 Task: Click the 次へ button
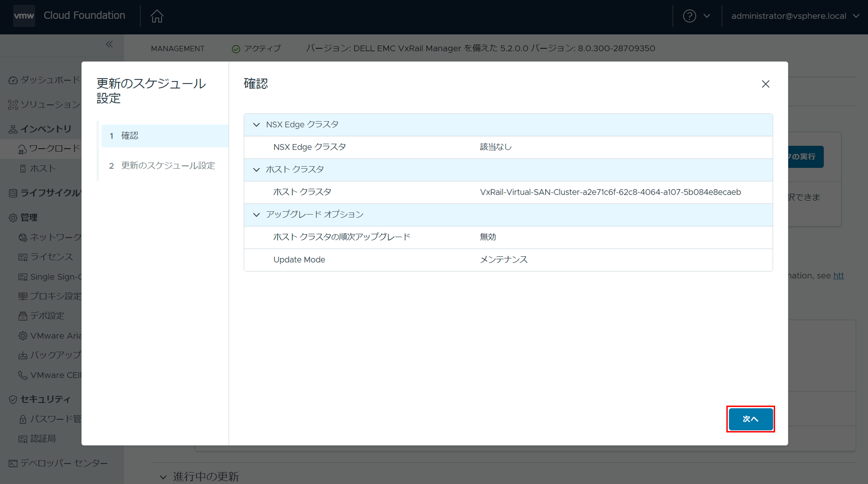point(750,419)
